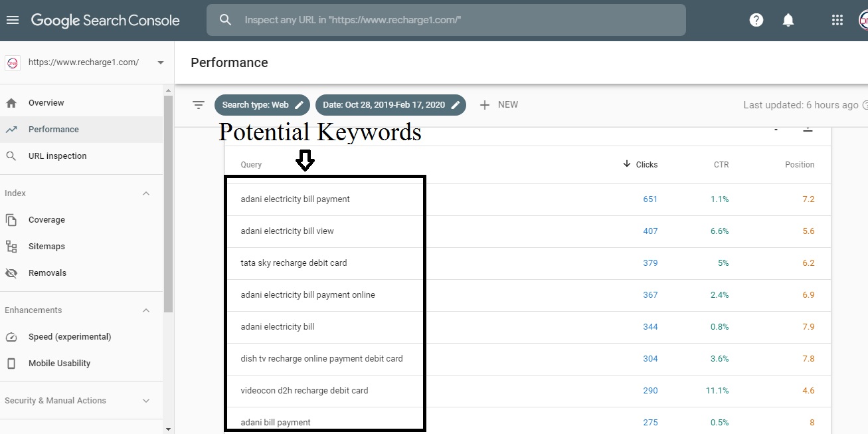
Task: Click the Google Search Console logo
Action: pos(105,20)
